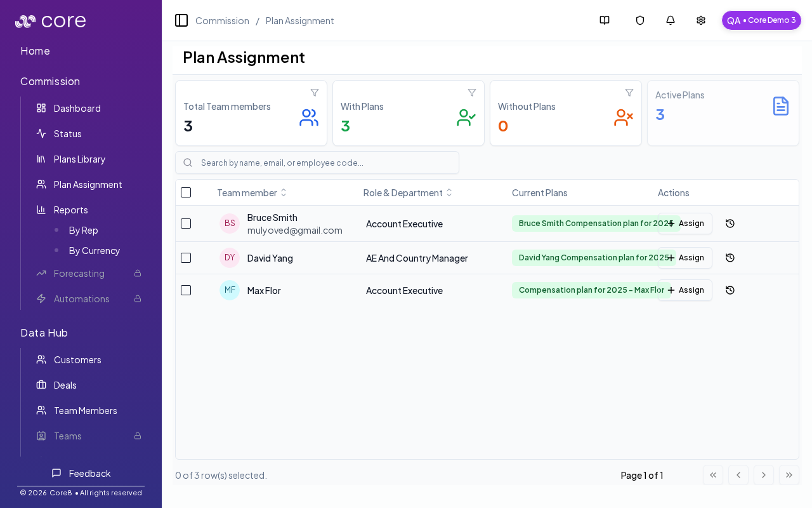Click the shield icon in the top bar
The image size is (812, 508).
pos(639,20)
